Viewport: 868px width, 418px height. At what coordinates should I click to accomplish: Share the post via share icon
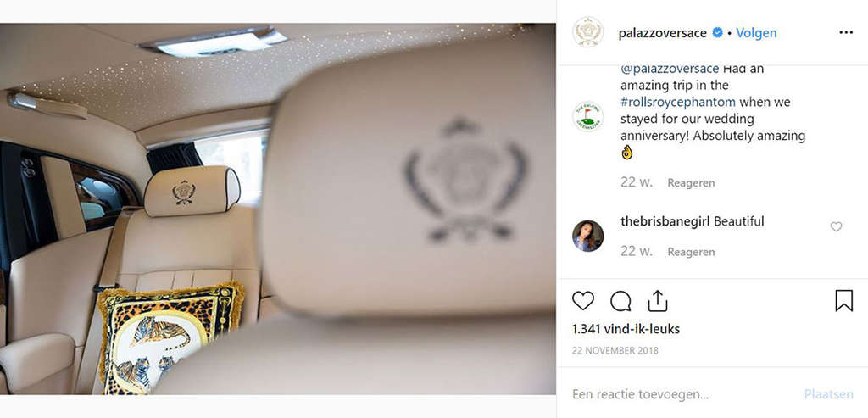[657, 301]
